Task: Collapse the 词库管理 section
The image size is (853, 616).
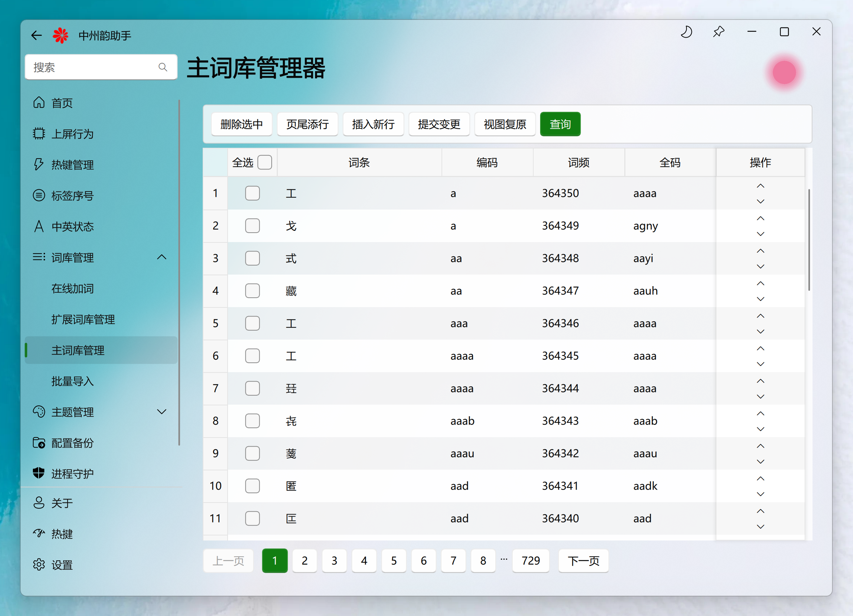Action: tap(161, 257)
